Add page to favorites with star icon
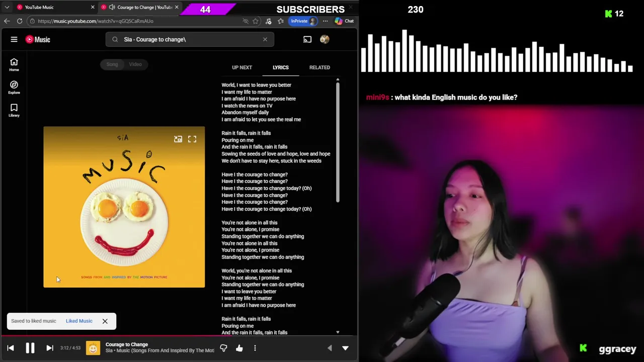 point(256,21)
